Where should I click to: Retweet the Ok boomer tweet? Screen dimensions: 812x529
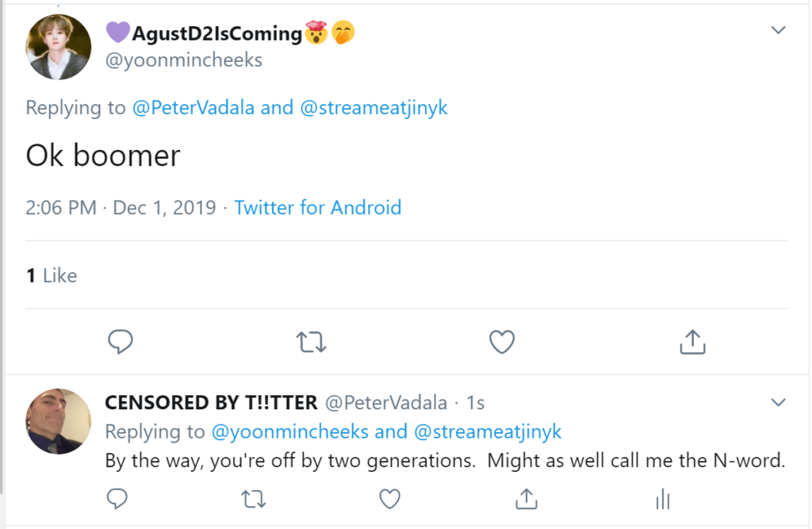click(x=311, y=342)
